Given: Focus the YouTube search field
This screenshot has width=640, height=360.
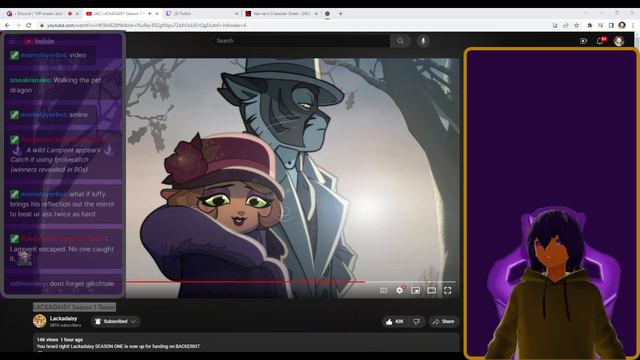Looking at the screenshot, I should coord(301,41).
